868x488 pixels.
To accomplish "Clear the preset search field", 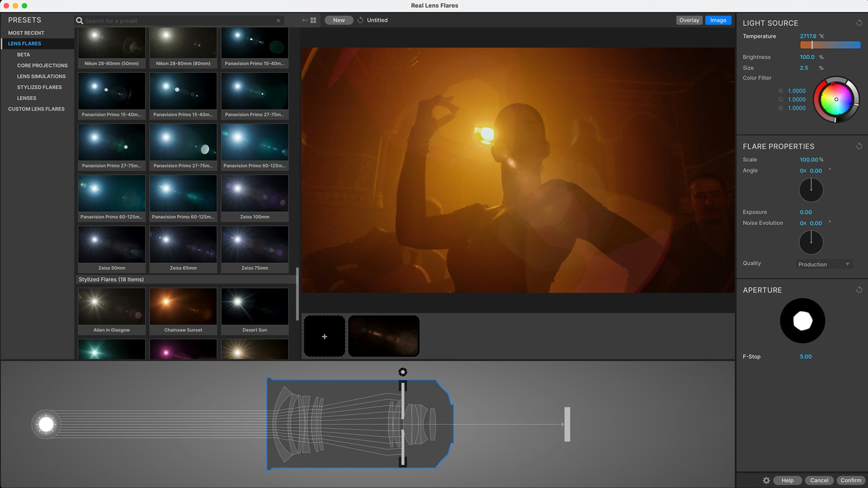I will pos(278,21).
